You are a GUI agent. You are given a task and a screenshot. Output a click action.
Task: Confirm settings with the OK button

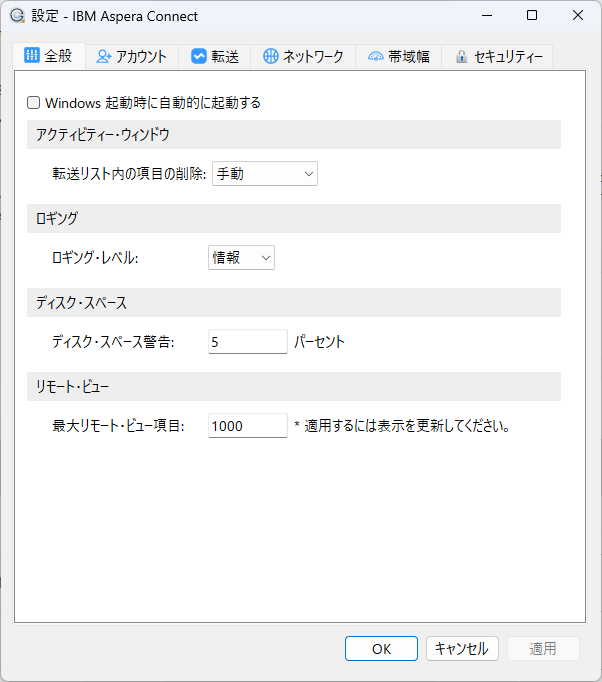tap(381, 649)
